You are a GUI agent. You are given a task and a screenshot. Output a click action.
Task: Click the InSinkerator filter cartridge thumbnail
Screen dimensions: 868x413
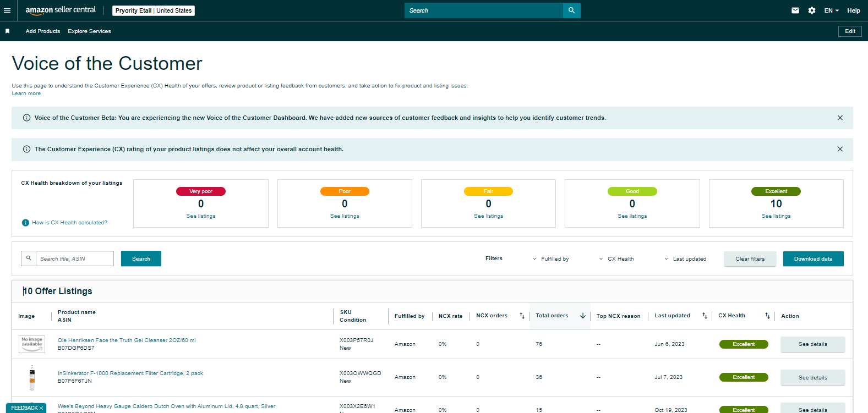32,377
